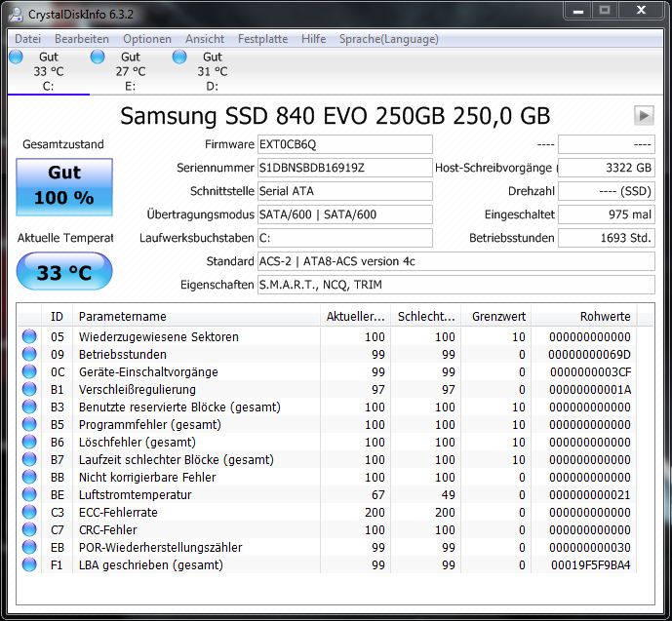Click the Aktueller... column header
Screen dimensions: 672x621
click(356, 317)
